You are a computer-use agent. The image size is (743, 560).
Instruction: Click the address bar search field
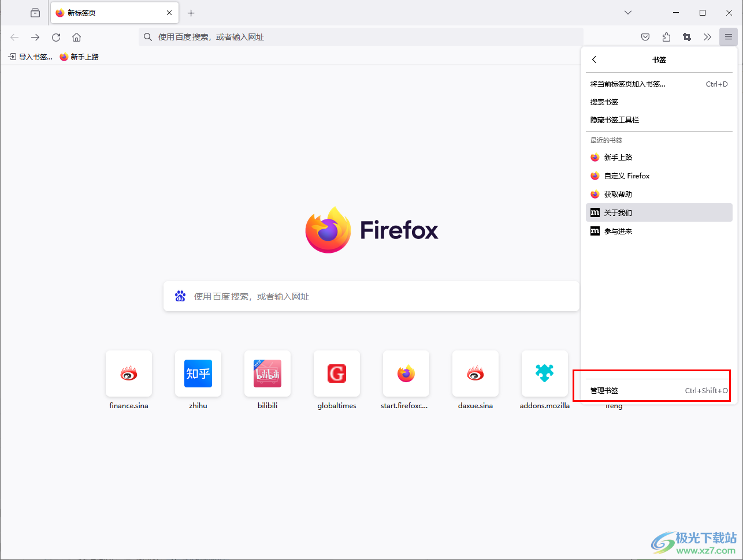[361, 37]
